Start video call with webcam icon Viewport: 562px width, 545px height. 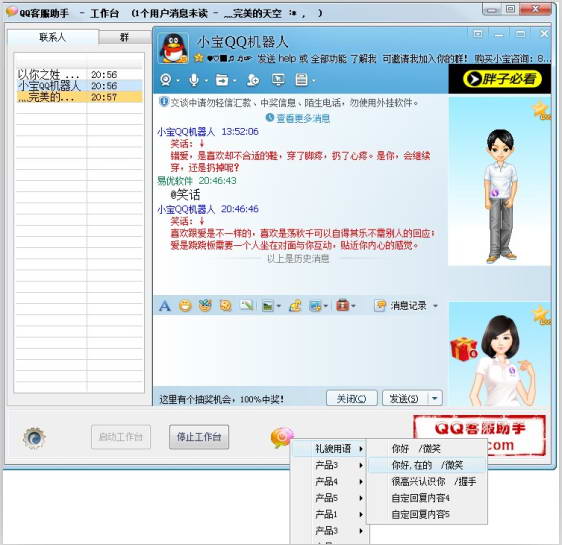pyautogui.click(x=166, y=80)
